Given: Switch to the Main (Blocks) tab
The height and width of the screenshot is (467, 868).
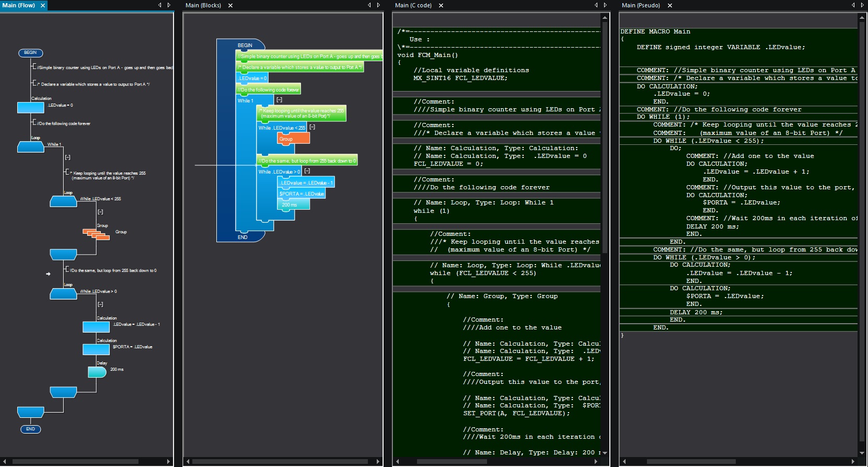Looking at the screenshot, I should tap(203, 5).
